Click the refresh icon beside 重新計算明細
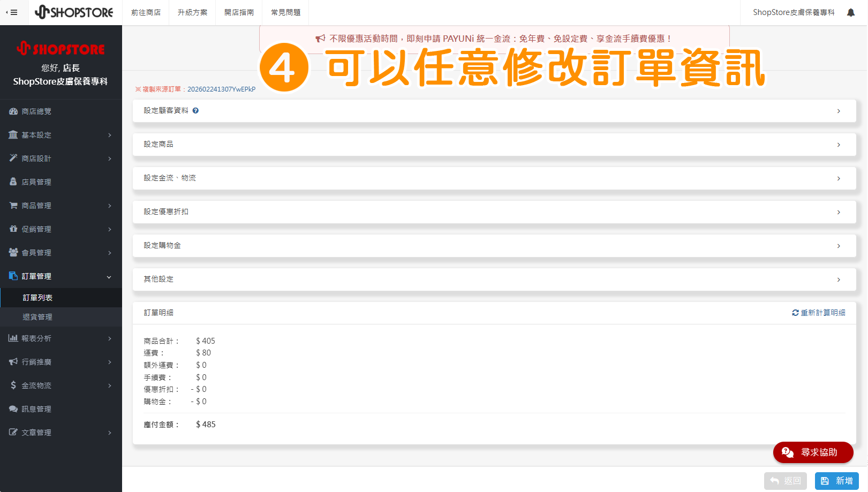This screenshot has width=868, height=492. 795,313
